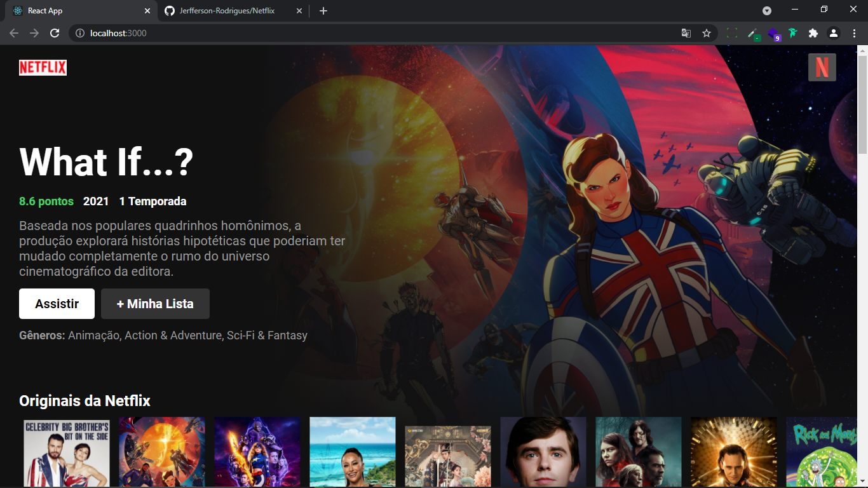Select the Walking Dead style poster with survivors
This screenshot has height=488, width=868.
pos(639,452)
